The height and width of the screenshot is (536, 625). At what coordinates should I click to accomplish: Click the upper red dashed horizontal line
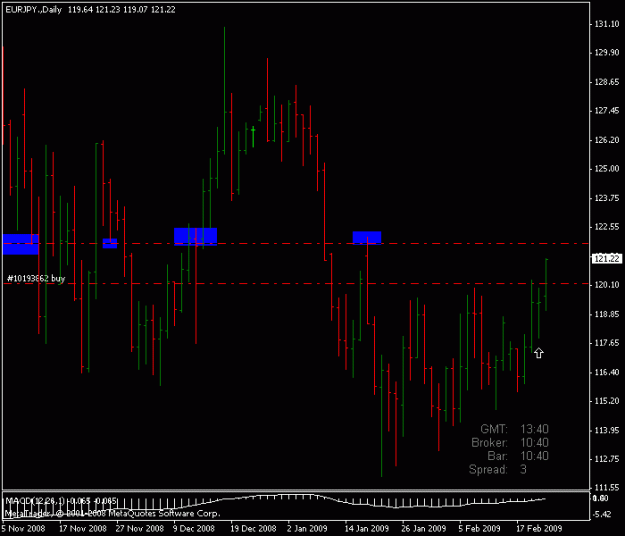tap(295, 243)
